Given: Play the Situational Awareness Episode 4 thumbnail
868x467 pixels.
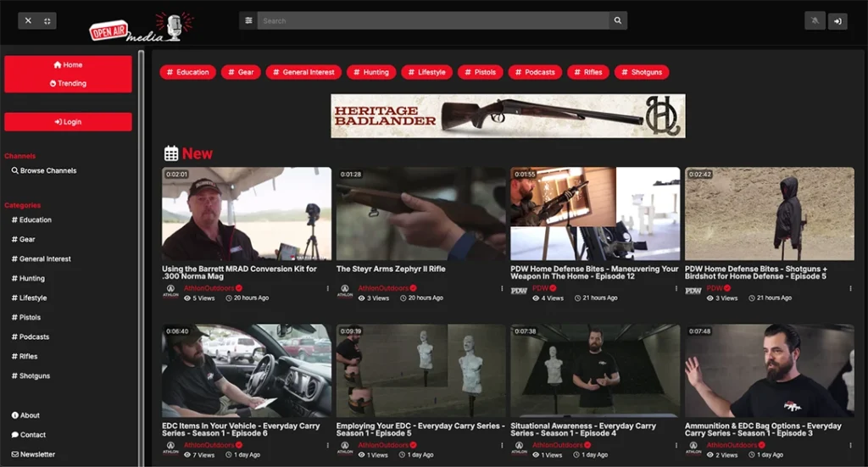Looking at the screenshot, I should (595, 370).
